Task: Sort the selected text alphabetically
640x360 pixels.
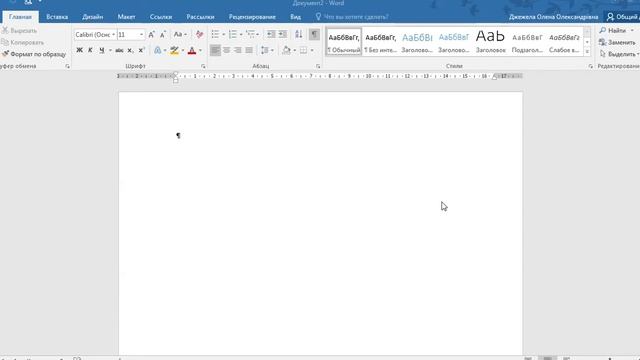Action: tap(299, 34)
